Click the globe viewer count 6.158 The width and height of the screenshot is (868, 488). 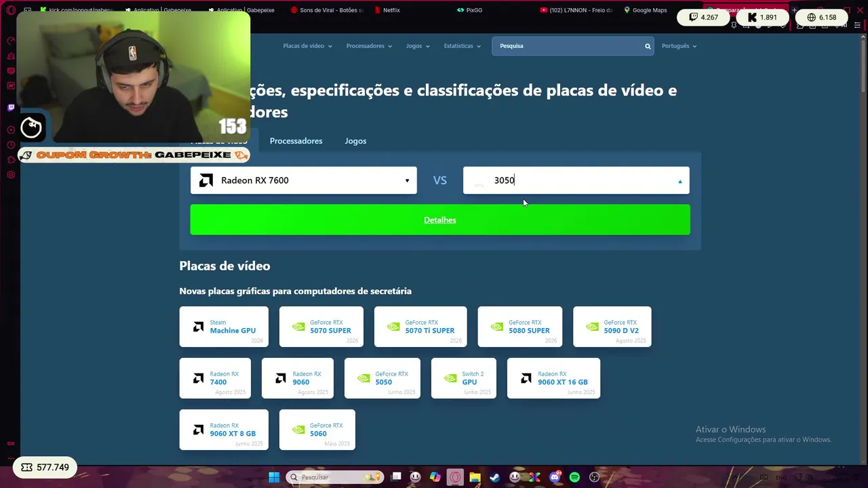coord(822,18)
